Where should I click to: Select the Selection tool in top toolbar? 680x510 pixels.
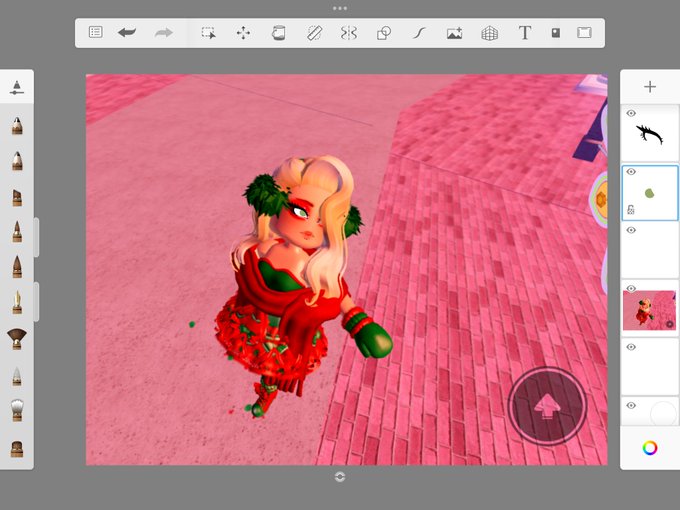pos(209,33)
